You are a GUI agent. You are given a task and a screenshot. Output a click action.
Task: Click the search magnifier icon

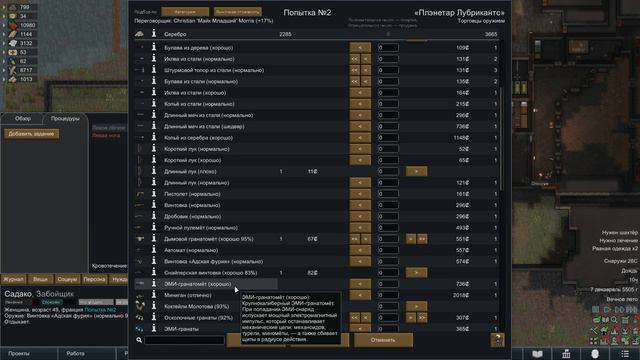(139, 340)
